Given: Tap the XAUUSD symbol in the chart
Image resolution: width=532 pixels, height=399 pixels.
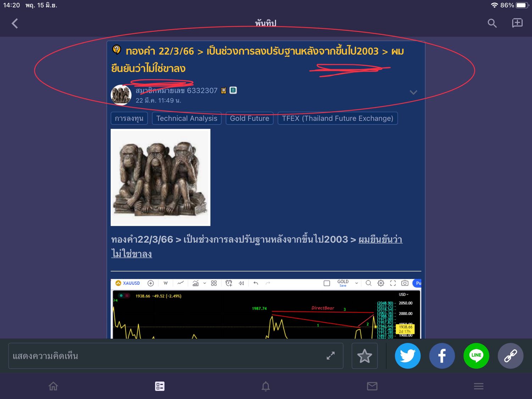Looking at the screenshot, I should [128, 283].
